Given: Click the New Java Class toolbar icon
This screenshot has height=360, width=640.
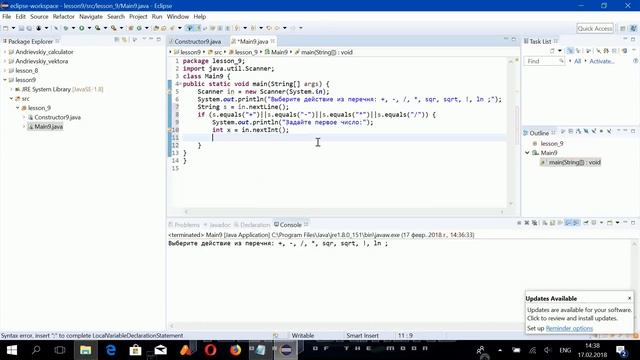Looking at the screenshot, I should pyautogui.click(x=139, y=28).
